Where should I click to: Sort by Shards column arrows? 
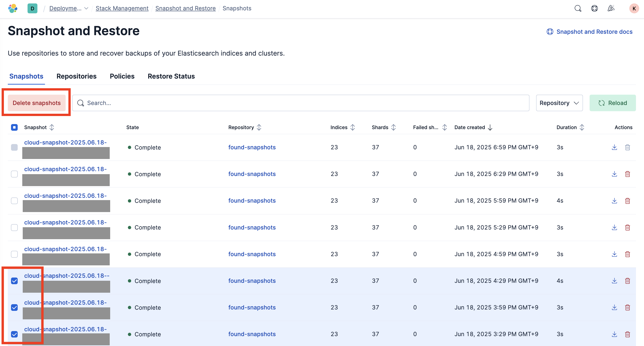(x=393, y=127)
